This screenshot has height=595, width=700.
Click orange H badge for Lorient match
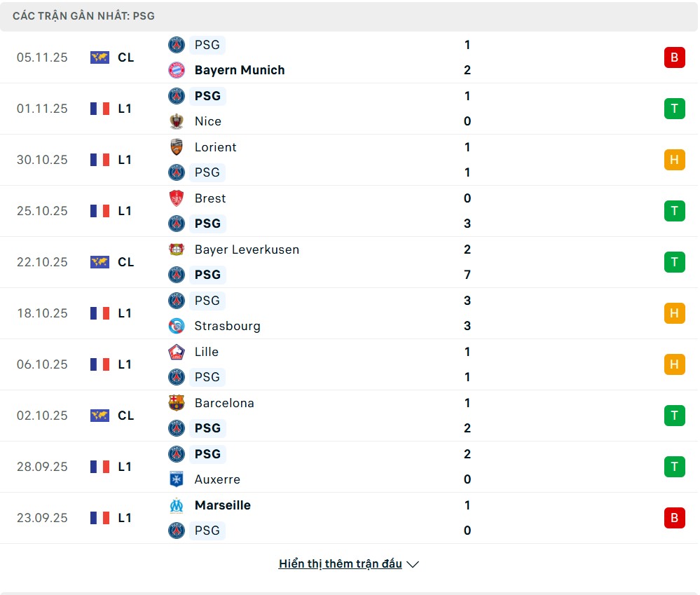[x=674, y=160]
